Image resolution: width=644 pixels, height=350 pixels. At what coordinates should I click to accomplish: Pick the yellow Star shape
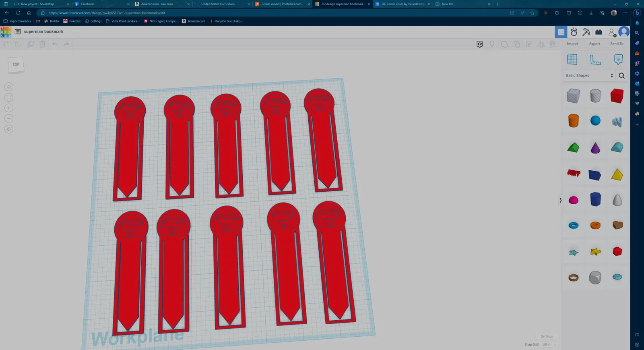pyautogui.click(x=595, y=252)
